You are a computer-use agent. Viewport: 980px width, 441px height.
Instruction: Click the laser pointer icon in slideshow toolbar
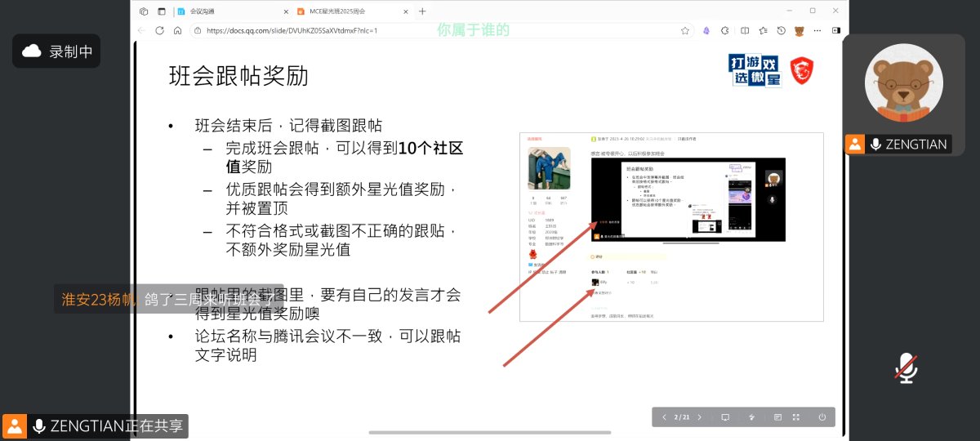click(x=751, y=417)
